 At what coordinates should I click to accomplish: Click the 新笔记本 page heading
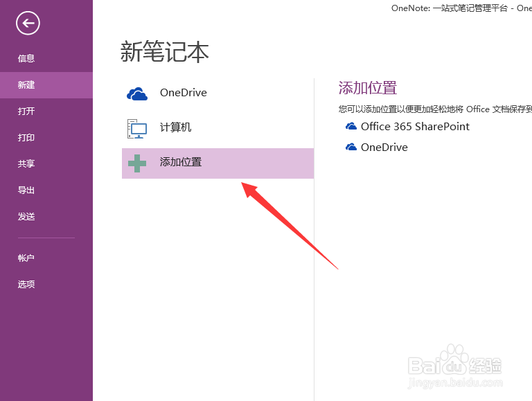click(165, 52)
